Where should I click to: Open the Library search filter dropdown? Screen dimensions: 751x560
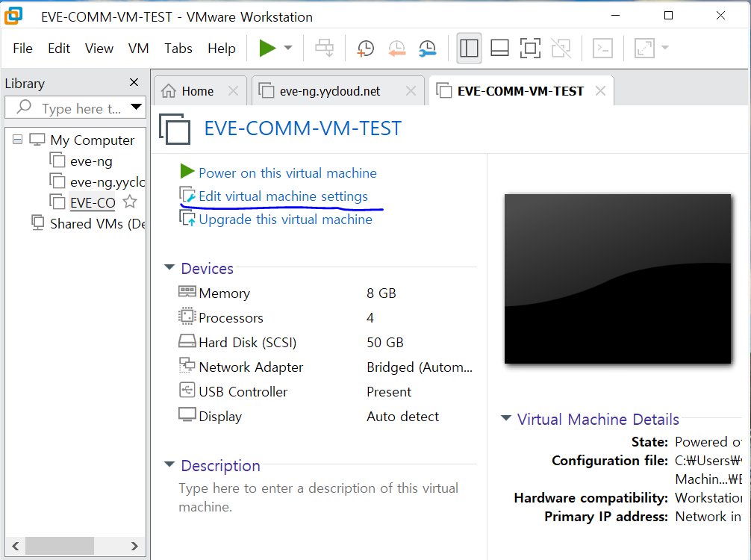[x=136, y=107]
